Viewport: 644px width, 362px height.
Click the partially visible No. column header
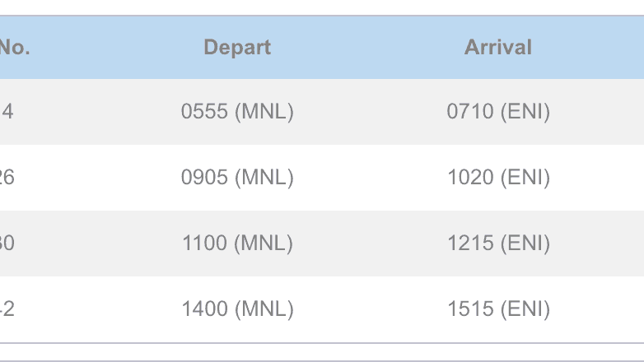click(15, 48)
